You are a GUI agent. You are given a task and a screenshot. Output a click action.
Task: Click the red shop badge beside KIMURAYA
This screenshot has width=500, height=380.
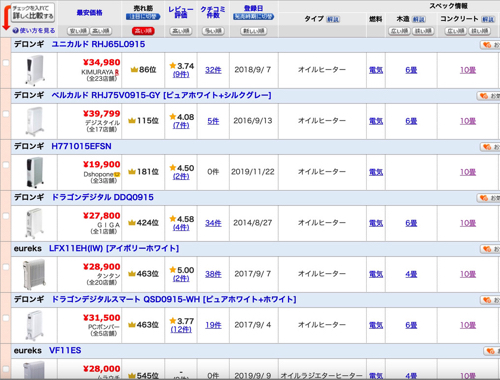coord(117,72)
